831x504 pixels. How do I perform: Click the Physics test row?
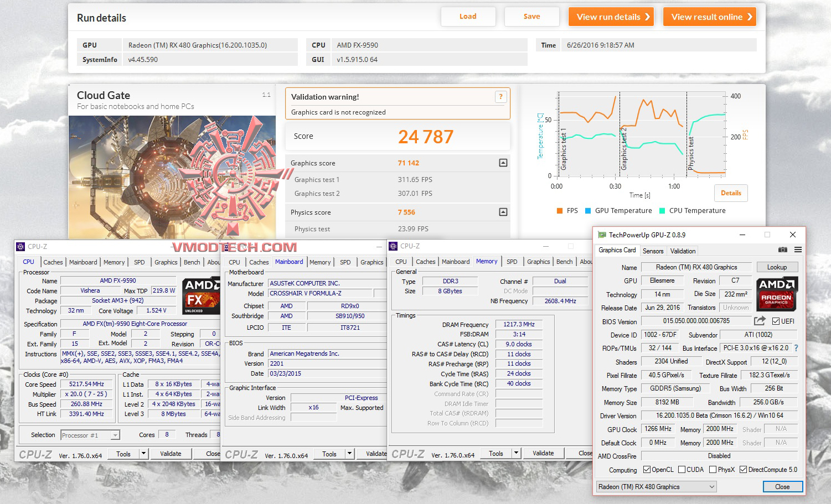pyautogui.click(x=398, y=229)
